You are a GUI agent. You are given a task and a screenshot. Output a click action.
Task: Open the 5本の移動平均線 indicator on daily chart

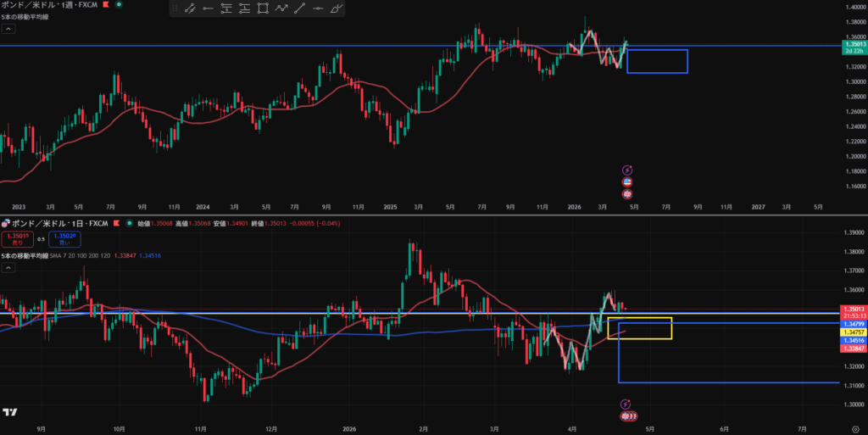point(25,256)
